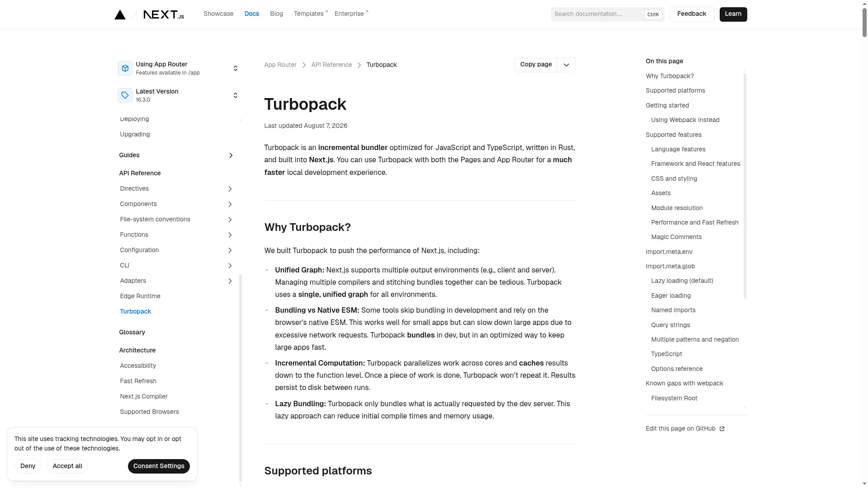
Task: Open the Latest Version 16.3.0 selector
Action: [x=179, y=95]
